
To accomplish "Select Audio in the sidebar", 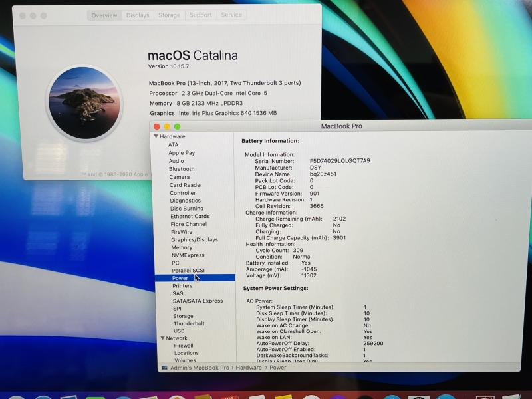I will [x=176, y=161].
